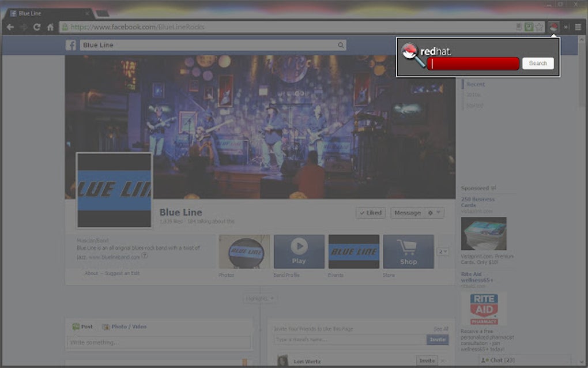Open the Photos thumbnail
Image resolution: width=588 pixels, height=368 pixels.
[244, 251]
